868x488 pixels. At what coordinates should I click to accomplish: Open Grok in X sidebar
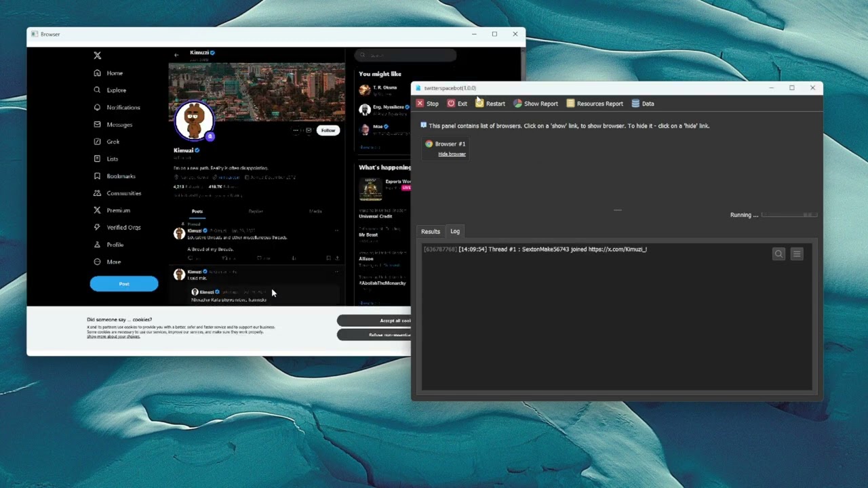106,142
